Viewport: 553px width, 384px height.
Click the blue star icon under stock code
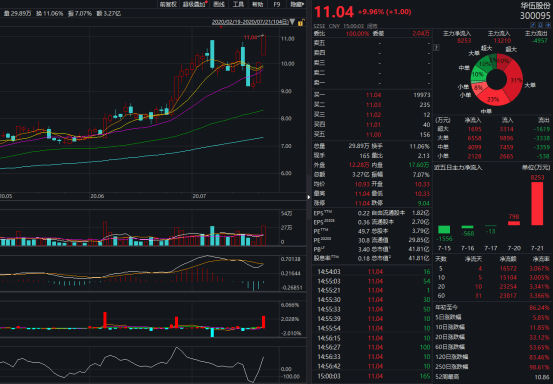pyautogui.click(x=548, y=25)
